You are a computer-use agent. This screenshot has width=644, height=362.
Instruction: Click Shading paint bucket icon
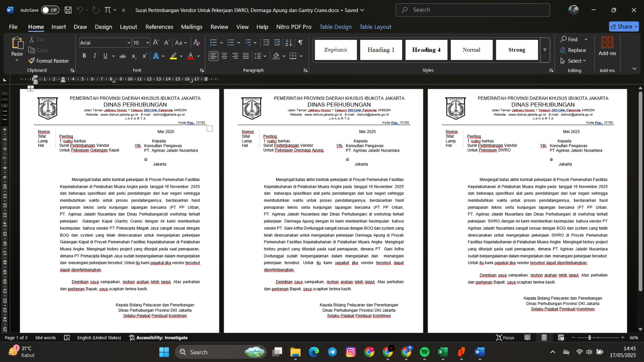click(276, 56)
